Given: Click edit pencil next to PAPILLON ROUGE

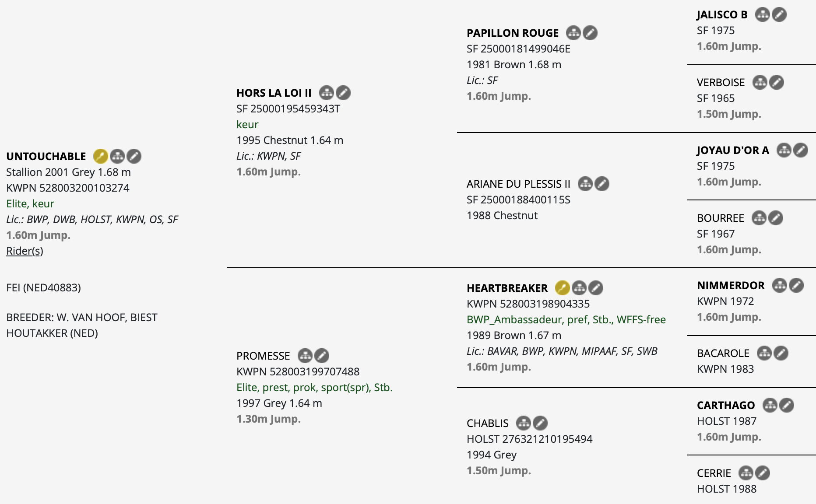Looking at the screenshot, I should (590, 33).
